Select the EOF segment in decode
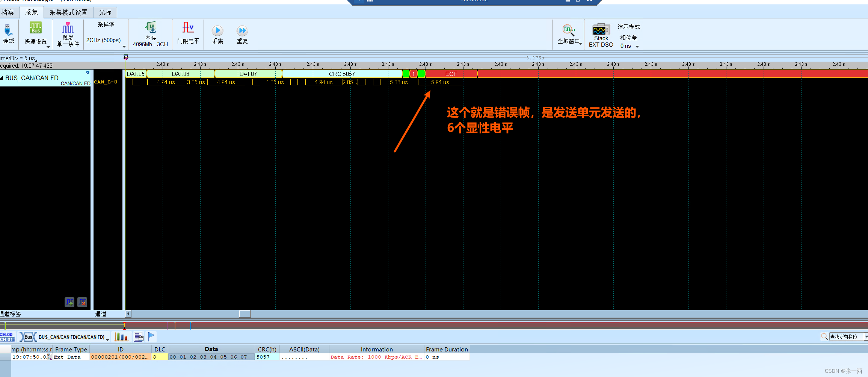868x377 pixels. [451, 74]
